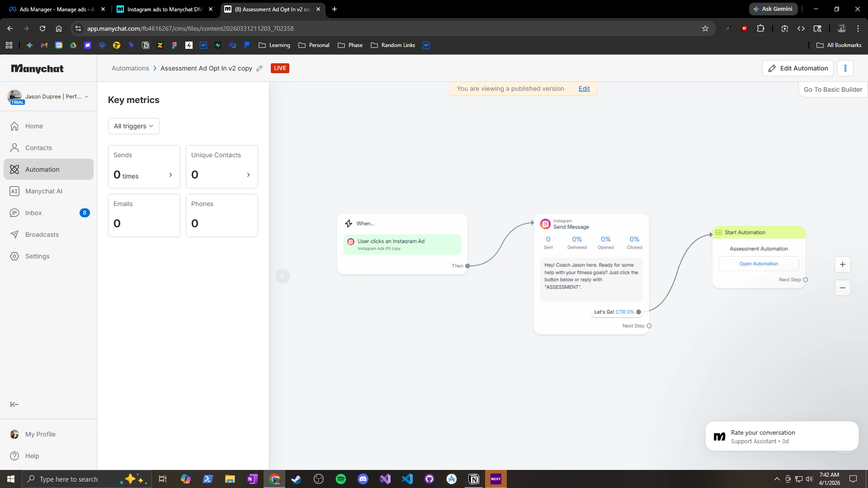Click the pencil icon beside automation name
The image size is (868, 488).
pos(259,68)
